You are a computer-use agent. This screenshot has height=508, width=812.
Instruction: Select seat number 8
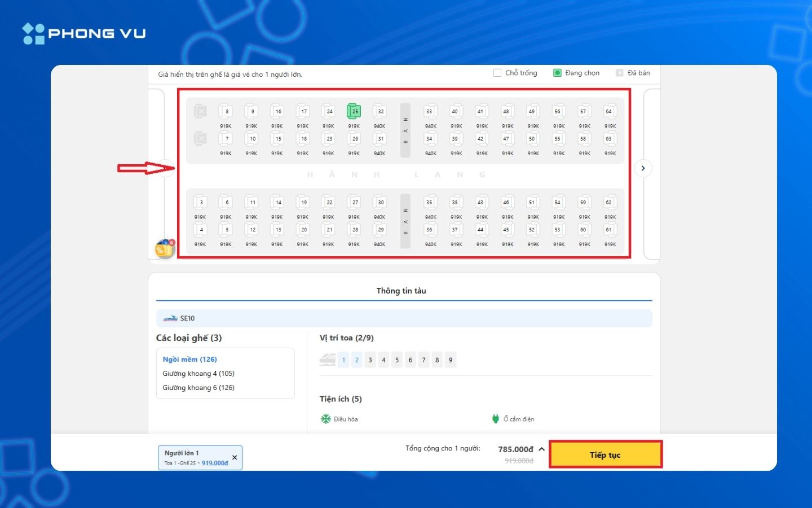226,112
